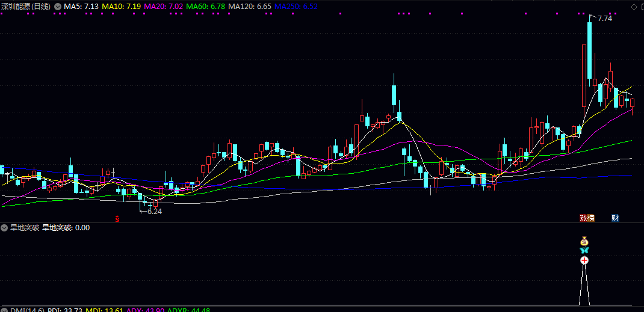Click the 6.24 low price marker

coord(154,211)
